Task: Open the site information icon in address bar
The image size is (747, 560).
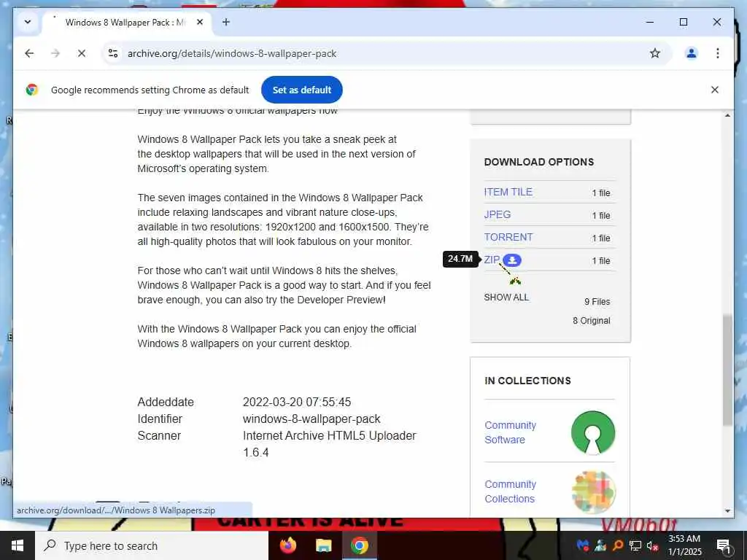Action: click(113, 53)
